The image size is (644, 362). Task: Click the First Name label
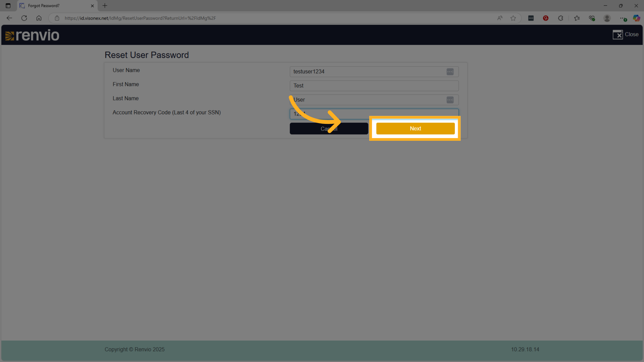pos(126,84)
